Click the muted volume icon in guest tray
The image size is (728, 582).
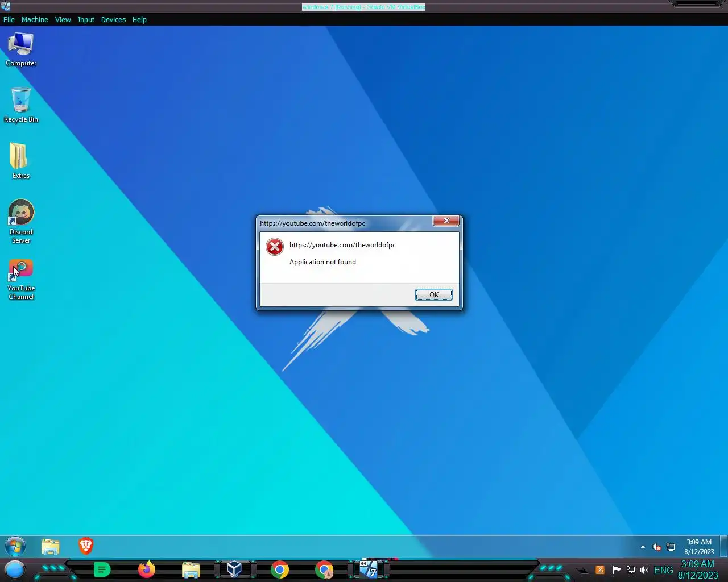point(656,547)
